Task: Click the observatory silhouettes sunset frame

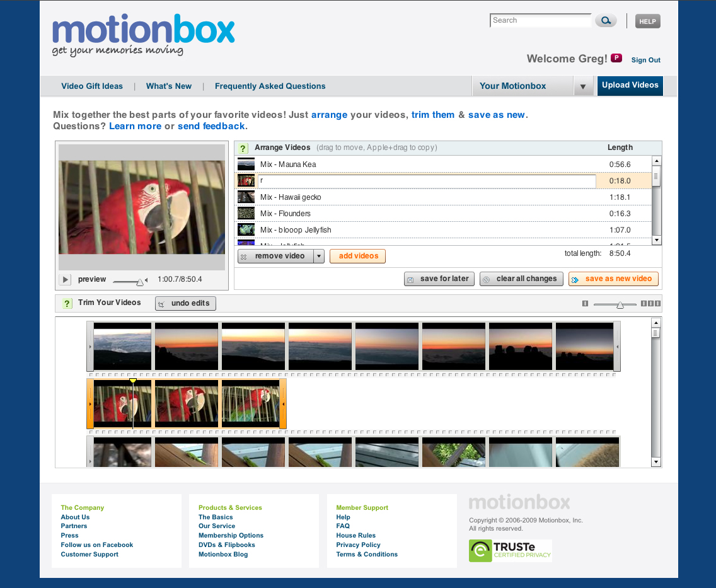Action: point(520,347)
